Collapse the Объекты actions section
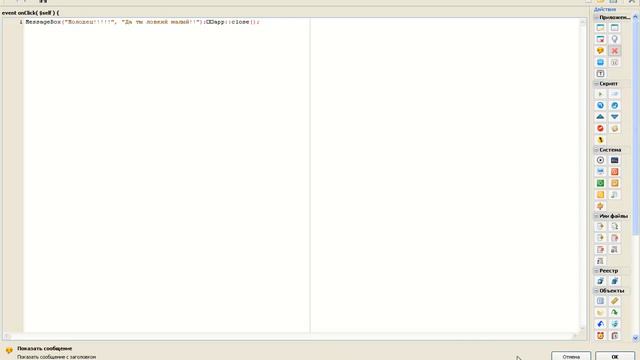The height and width of the screenshot is (360, 640). 596,291
